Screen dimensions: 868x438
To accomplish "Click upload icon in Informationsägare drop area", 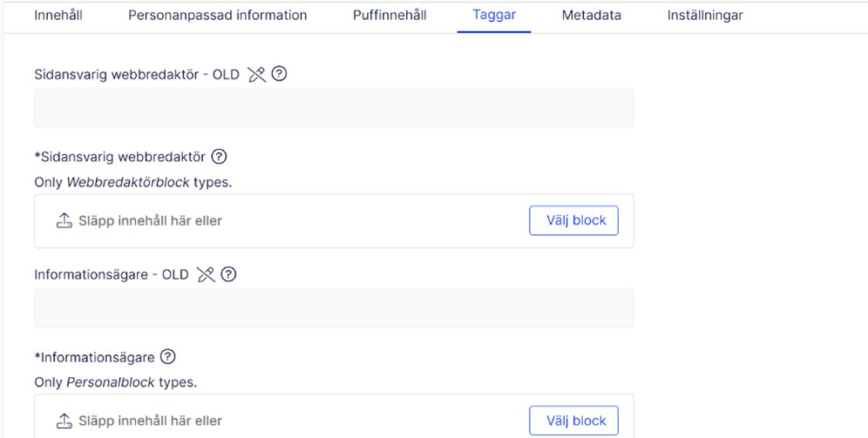I will 64,421.
